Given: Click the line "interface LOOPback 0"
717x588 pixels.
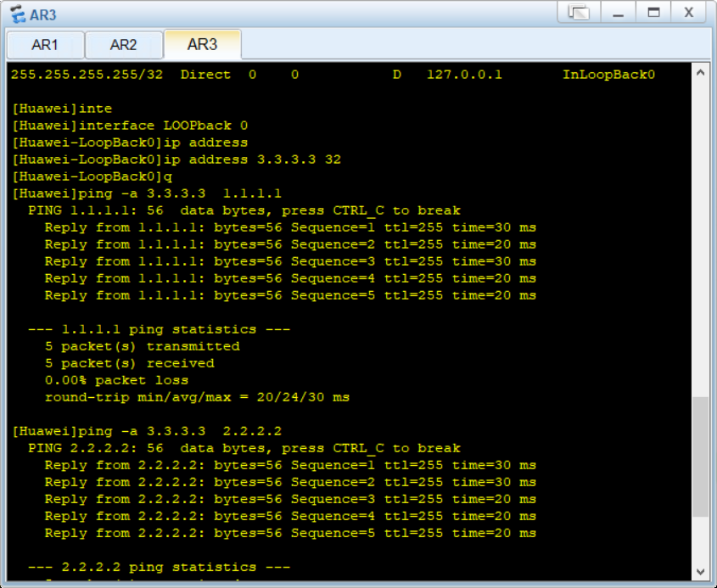Looking at the screenshot, I should tap(130, 126).
